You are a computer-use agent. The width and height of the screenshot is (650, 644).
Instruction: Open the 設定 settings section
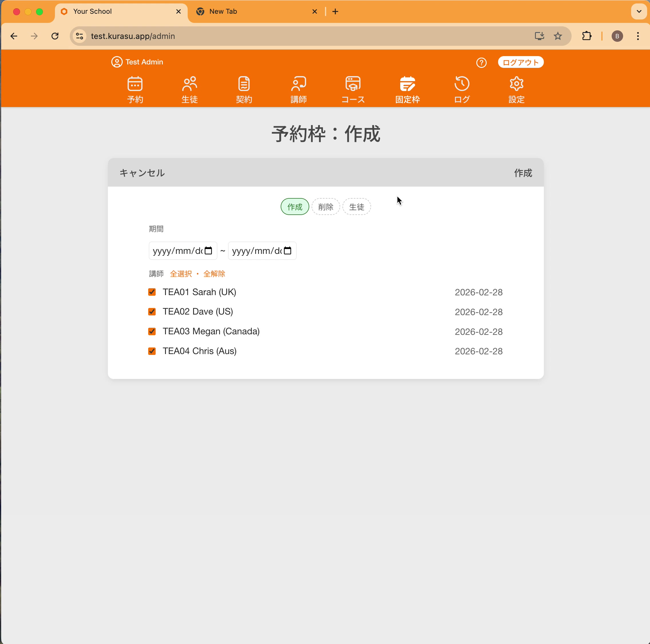point(516,89)
